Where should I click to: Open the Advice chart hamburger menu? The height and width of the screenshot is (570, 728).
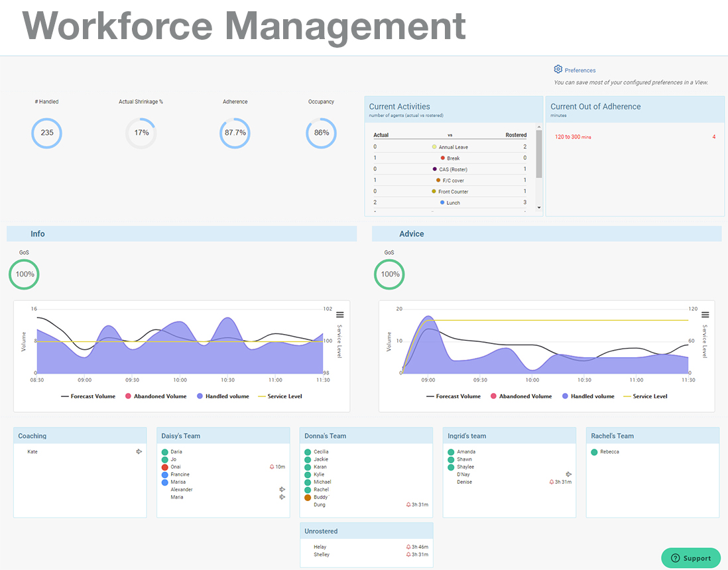pos(705,315)
